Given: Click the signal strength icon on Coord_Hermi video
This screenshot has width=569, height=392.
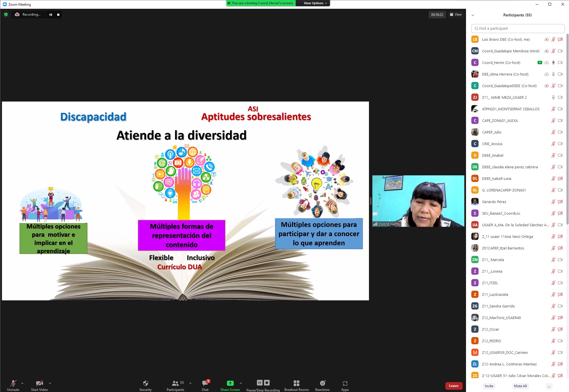Looking at the screenshot, I should [375, 224].
